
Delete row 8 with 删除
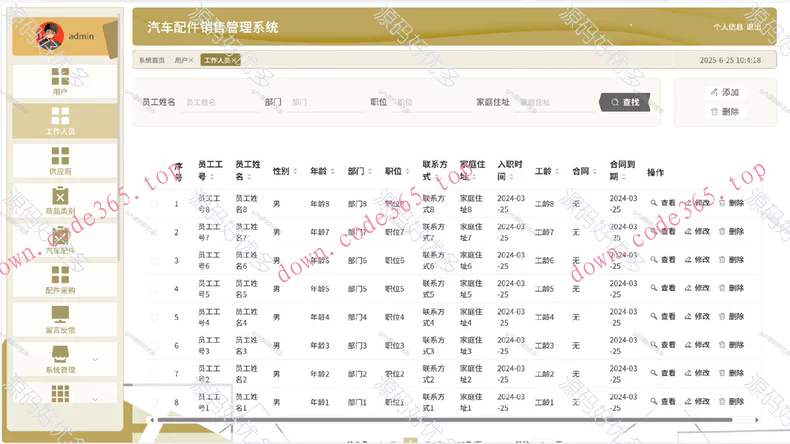[x=731, y=402]
